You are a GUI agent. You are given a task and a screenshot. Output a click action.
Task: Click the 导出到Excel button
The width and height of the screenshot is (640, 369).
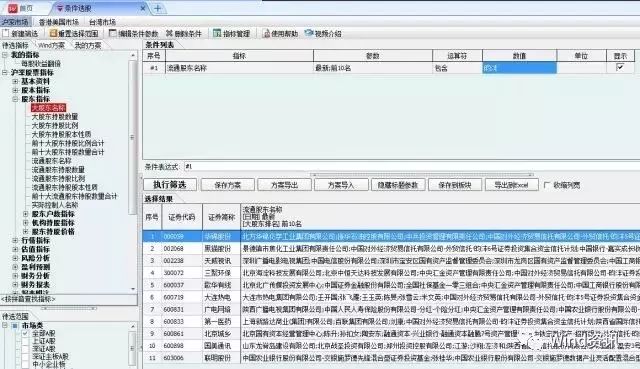click(x=511, y=185)
